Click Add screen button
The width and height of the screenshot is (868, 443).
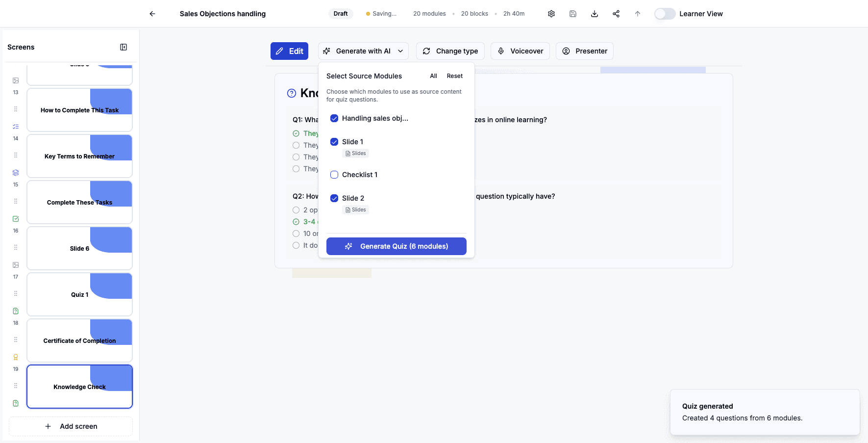pyautogui.click(x=71, y=426)
